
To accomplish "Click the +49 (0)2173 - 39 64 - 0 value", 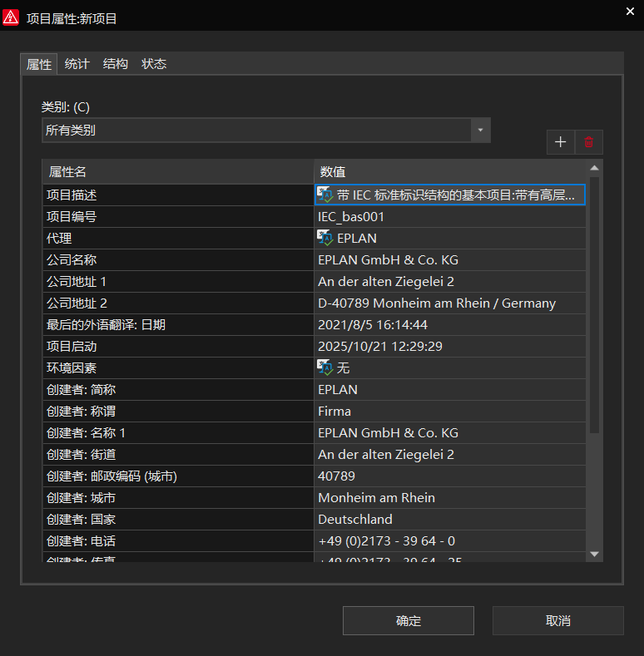I will click(450, 541).
